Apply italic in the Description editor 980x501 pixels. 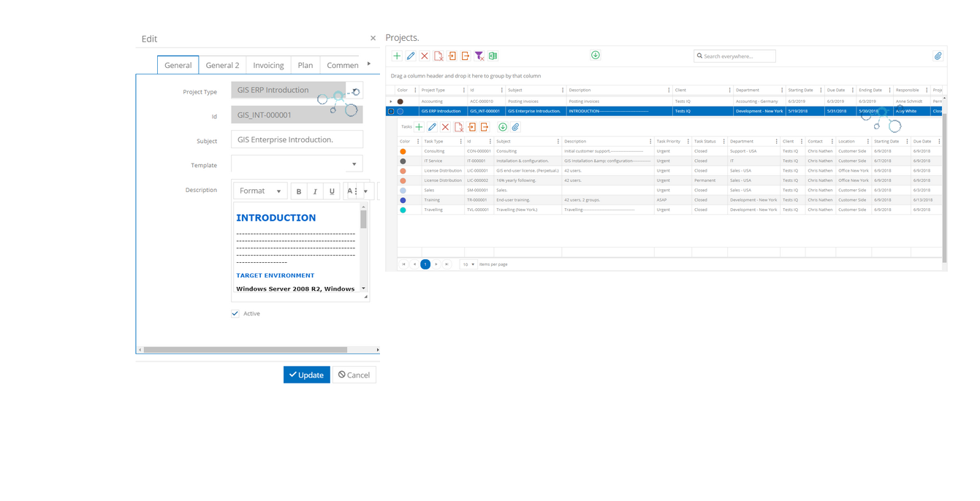tap(315, 191)
